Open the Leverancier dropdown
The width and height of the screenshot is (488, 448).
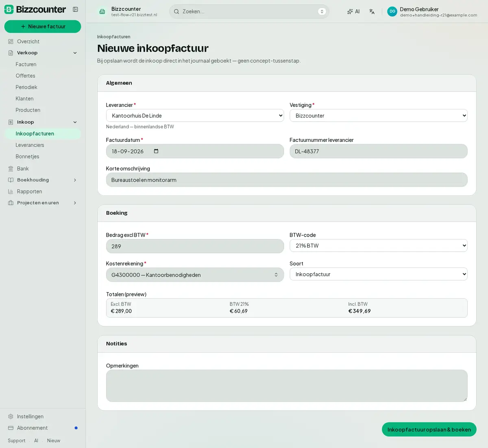pos(195,115)
